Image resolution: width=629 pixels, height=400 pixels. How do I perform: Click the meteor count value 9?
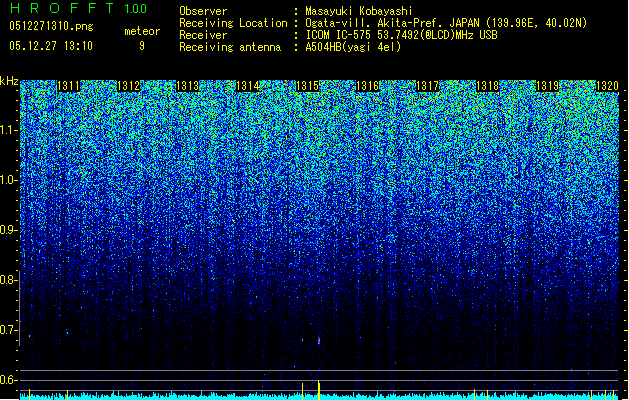click(142, 46)
